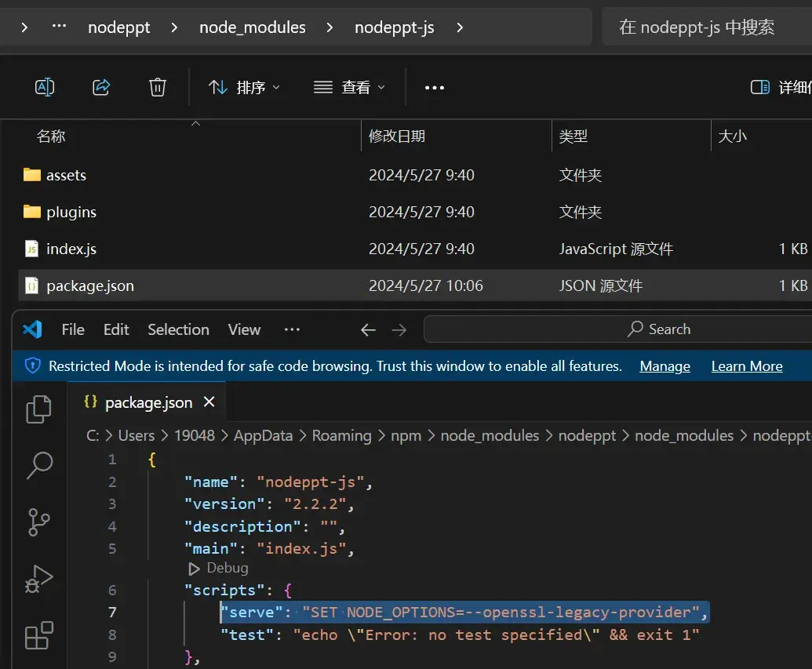Screen dimensions: 812x669
Task: Open the VS Code menu overflow ellipsis
Action: point(292,329)
